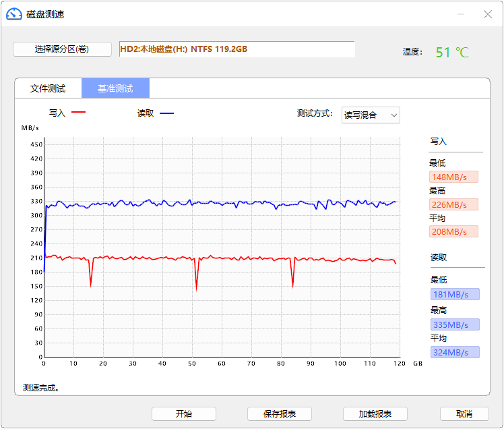Screen dimensions: 504x429
Task: Click read maximum value 335MB/s
Action: click(455, 324)
